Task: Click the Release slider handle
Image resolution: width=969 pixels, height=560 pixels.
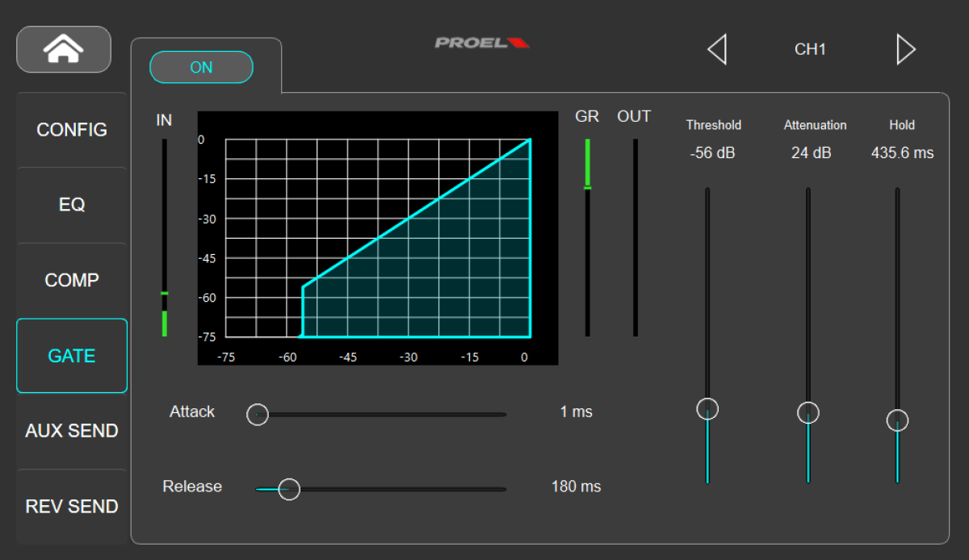Action: tap(289, 489)
